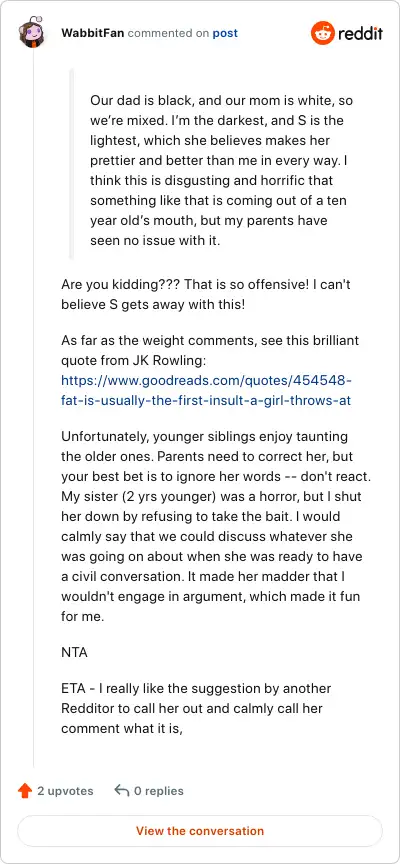Click the "commented on" header text

(169, 33)
